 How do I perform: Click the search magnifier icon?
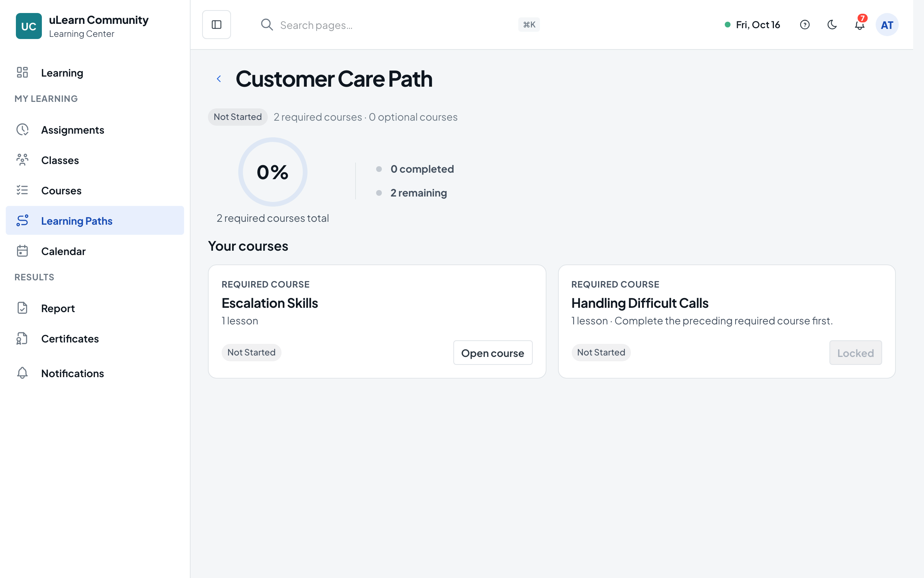pos(267,25)
